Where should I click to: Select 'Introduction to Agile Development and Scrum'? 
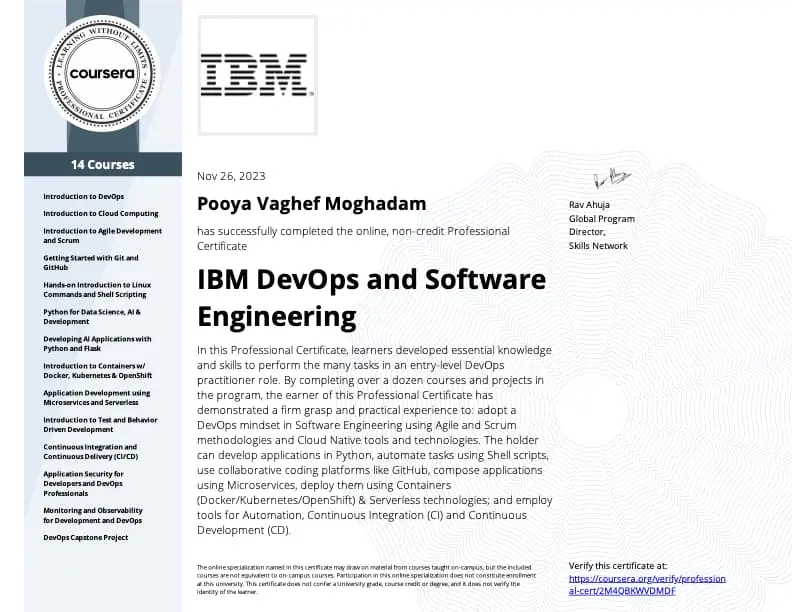(103, 235)
